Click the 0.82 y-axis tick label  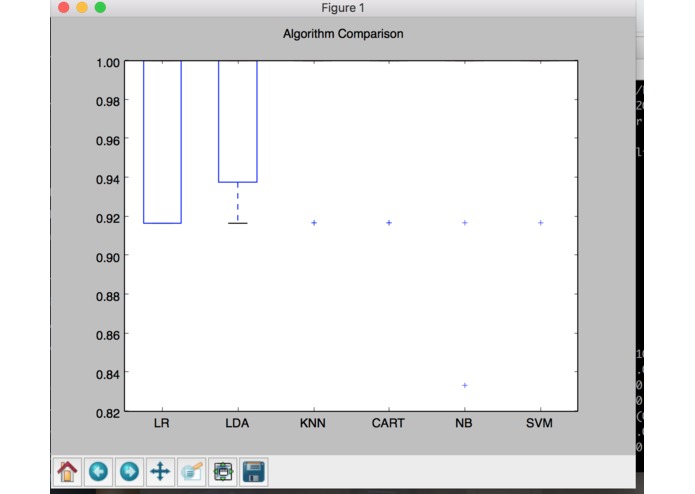[x=108, y=413]
